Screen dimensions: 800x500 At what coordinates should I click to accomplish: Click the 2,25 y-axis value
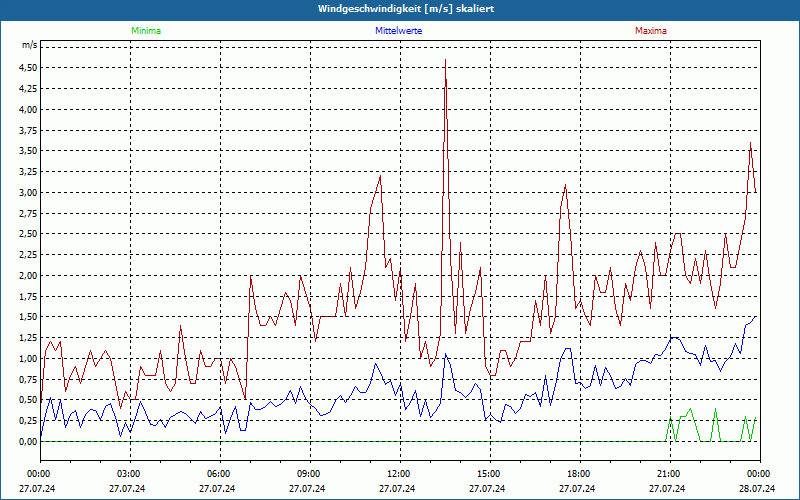tap(28, 255)
